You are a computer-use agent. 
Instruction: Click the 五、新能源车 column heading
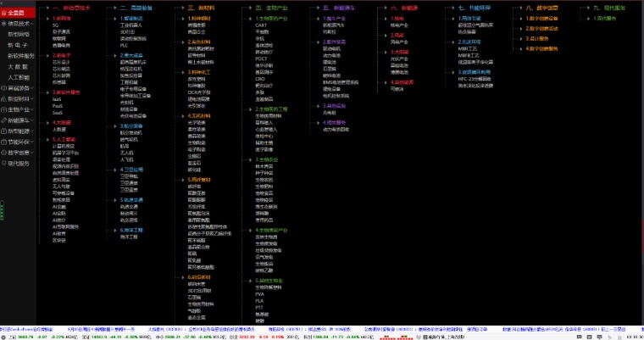point(339,8)
